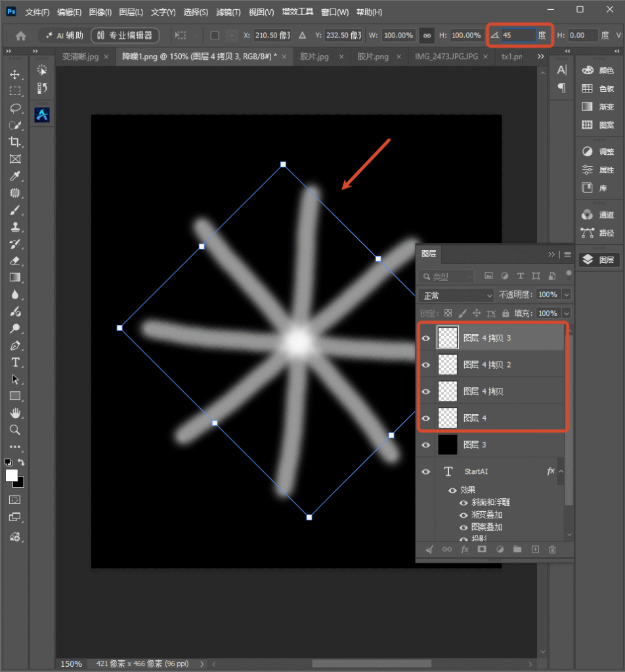Screen dimensions: 625x672
Task: Go to the Home screen
Action: (20, 35)
